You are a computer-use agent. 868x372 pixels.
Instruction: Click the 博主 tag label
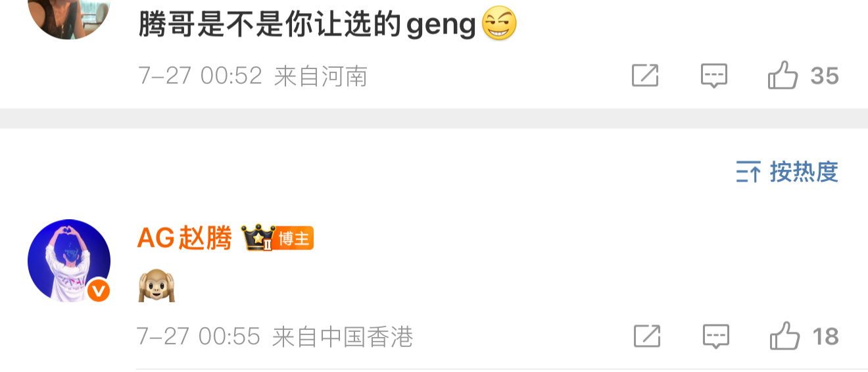(294, 238)
